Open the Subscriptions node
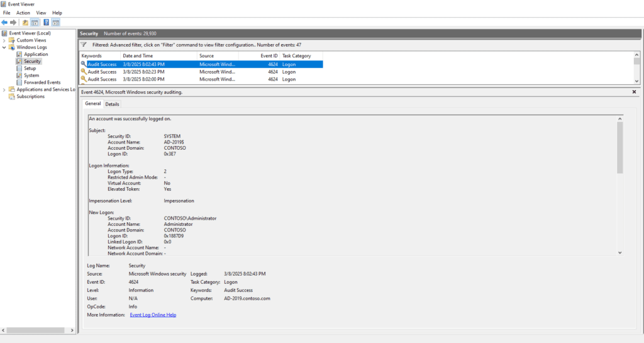 tap(30, 96)
